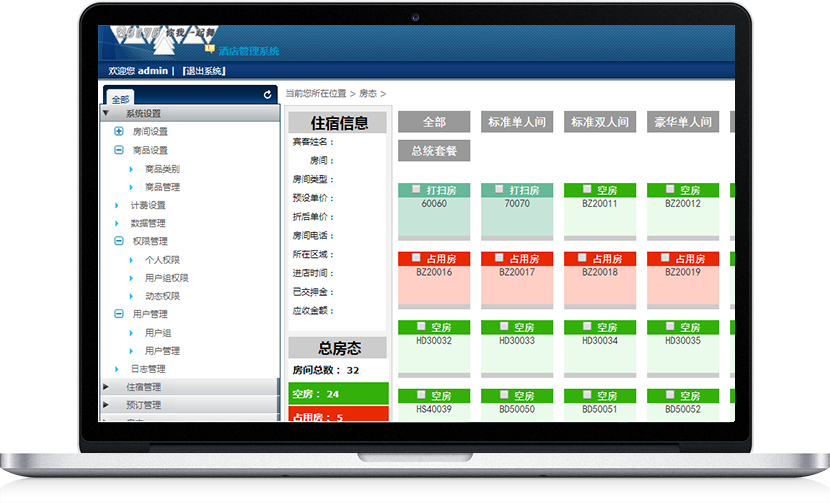Image resolution: width=830 pixels, height=503 pixels.
Task: Click the minus icon beside 商品设置
Action: [119, 150]
